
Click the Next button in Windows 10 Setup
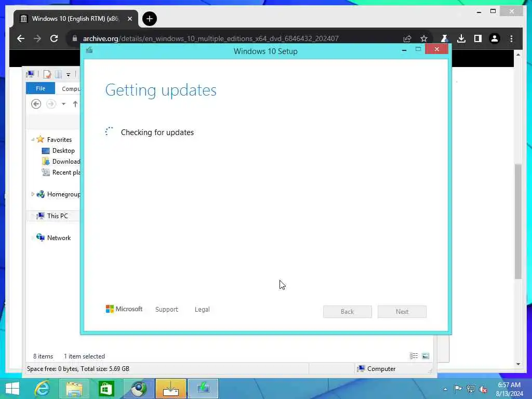coord(402,312)
